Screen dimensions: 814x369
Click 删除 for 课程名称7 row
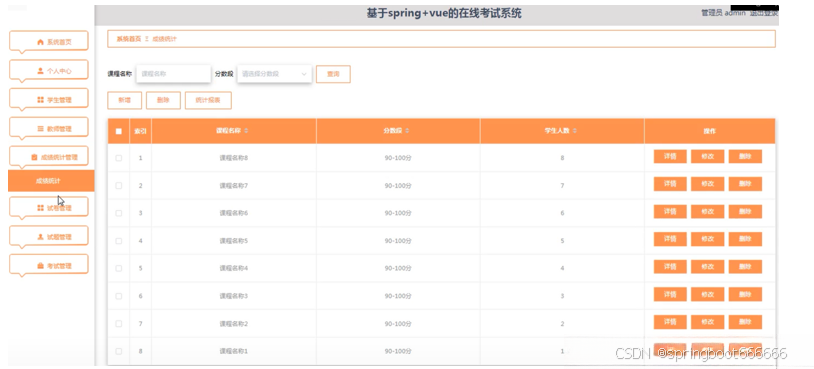tap(745, 184)
